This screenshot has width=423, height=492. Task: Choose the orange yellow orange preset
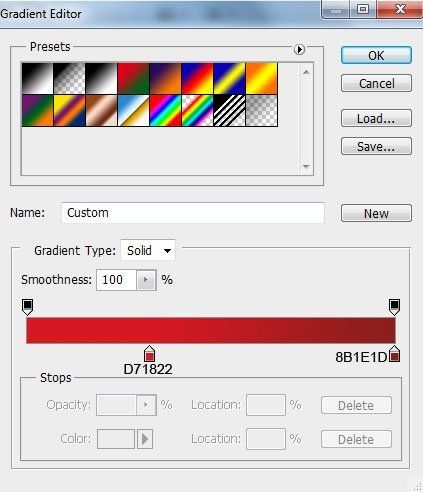262,78
